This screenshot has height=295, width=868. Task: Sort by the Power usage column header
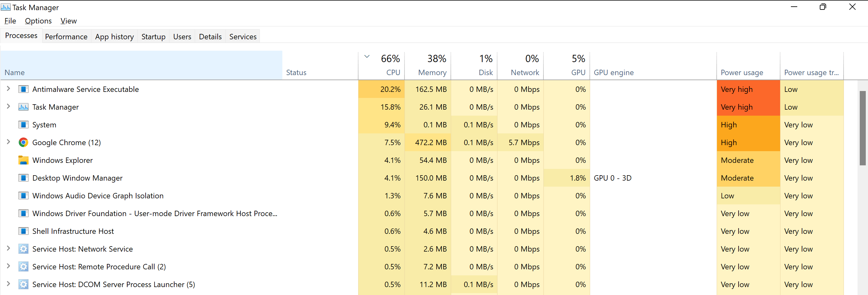[748, 65]
